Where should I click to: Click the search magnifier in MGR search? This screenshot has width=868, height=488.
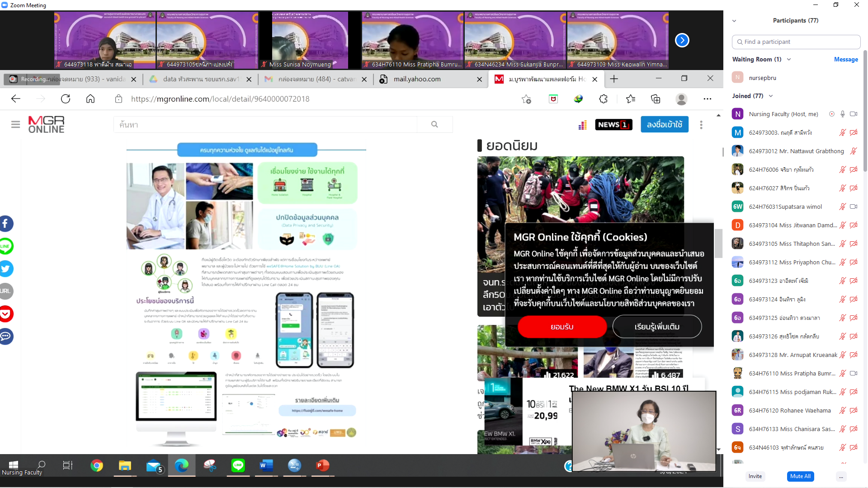(434, 124)
